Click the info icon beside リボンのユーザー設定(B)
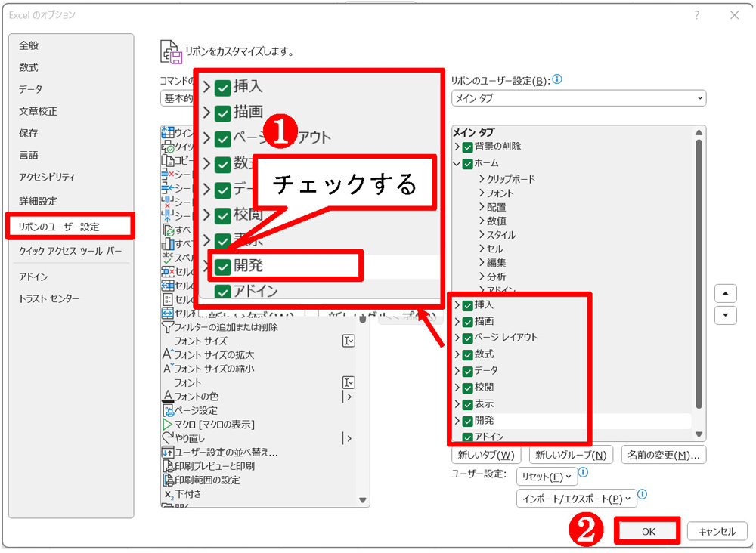Screen dimensions: 756x553 click(557, 79)
